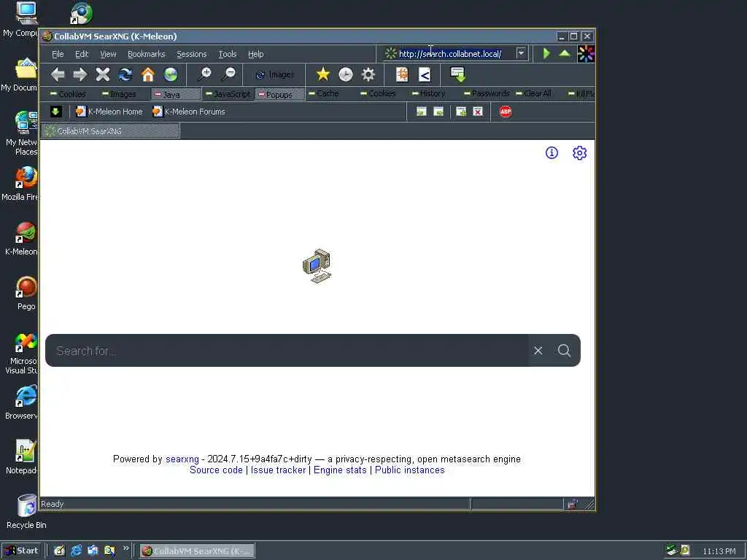
Task: Click Clear All in the privacy bar
Action: tap(533, 93)
